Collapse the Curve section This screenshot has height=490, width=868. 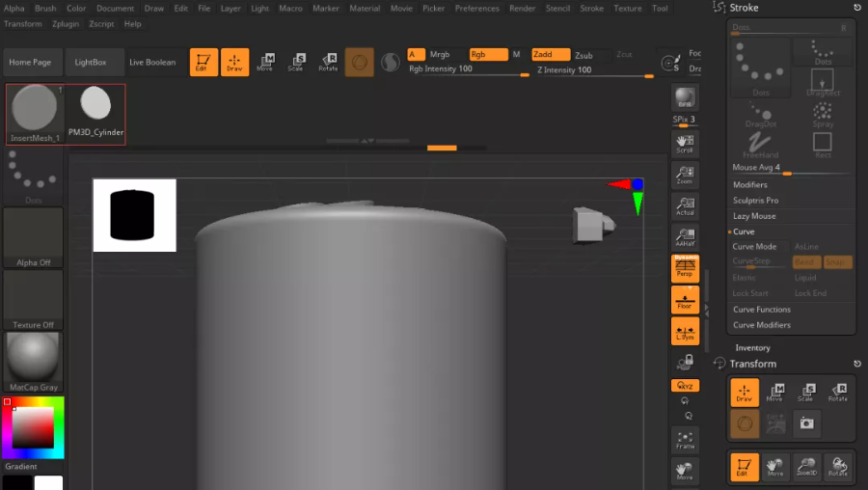744,231
